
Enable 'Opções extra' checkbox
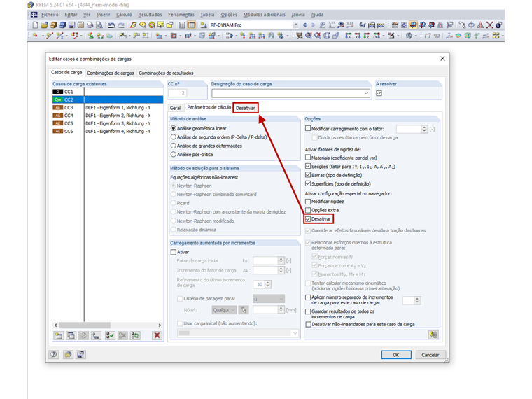308,211
